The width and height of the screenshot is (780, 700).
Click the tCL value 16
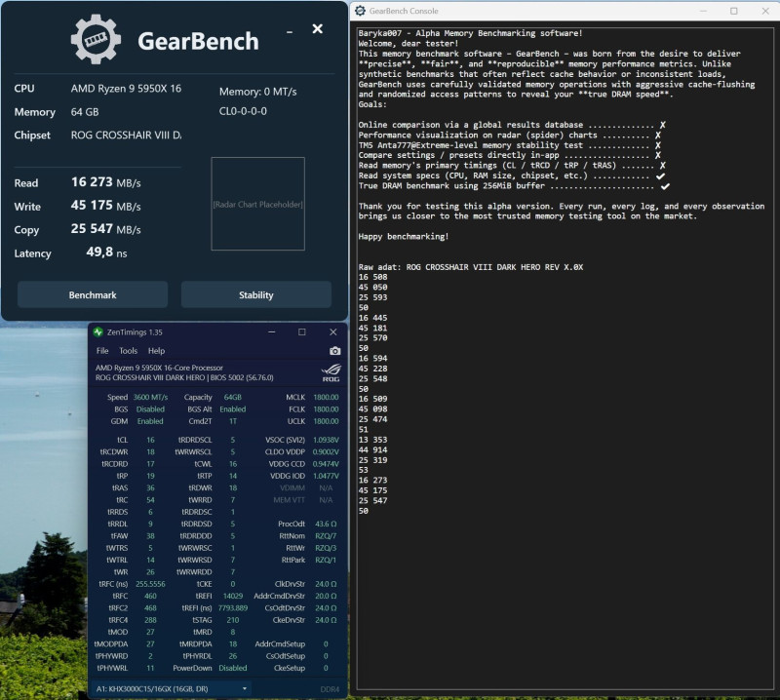[x=150, y=440]
